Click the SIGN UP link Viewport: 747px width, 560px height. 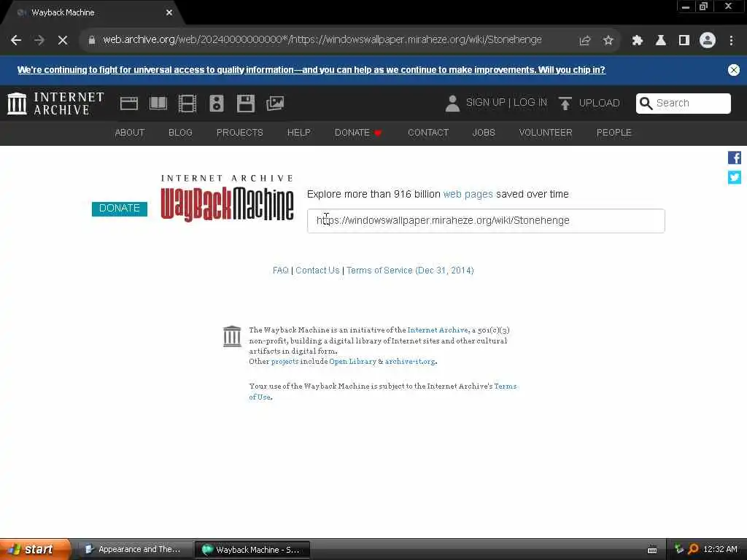point(485,103)
